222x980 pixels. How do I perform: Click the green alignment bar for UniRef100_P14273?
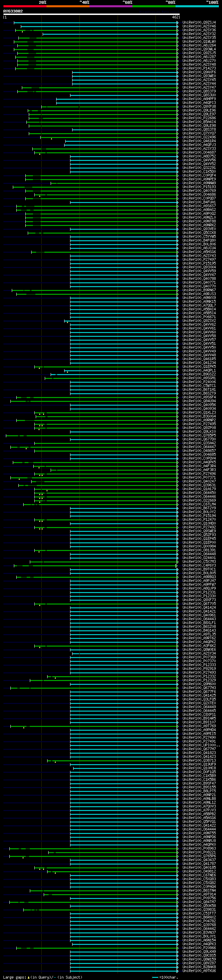click(97, 68)
